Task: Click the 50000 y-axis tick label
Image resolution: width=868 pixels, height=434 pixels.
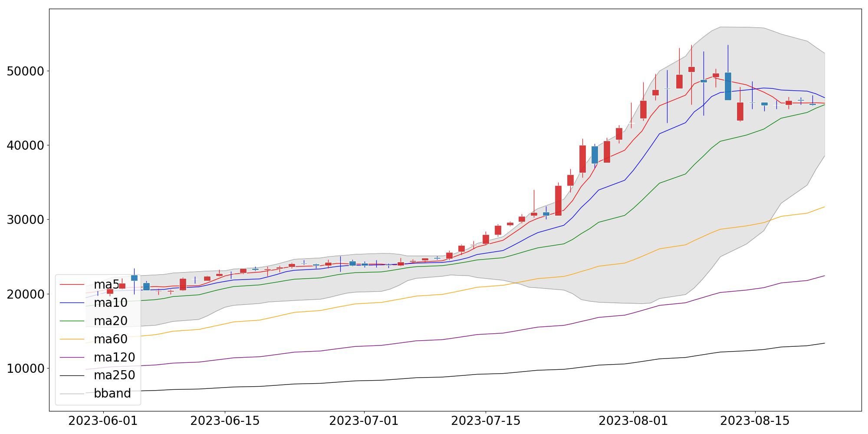Action: pos(26,71)
